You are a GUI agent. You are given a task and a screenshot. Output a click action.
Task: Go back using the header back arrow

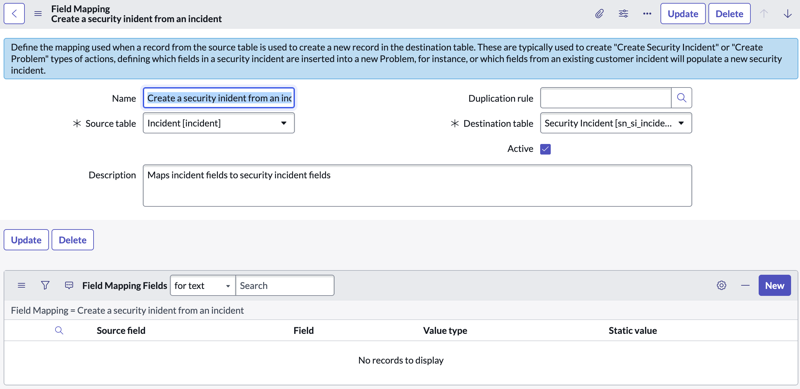click(14, 14)
